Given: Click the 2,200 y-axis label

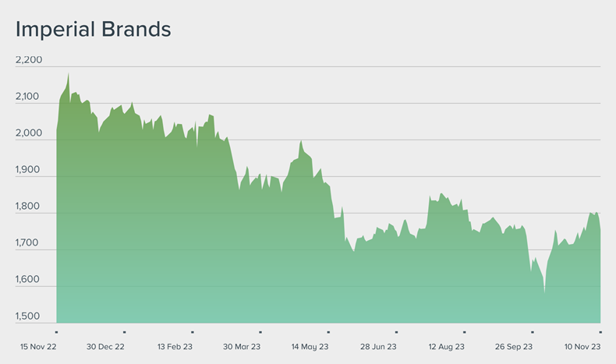Looking at the screenshot, I should click(x=29, y=60).
